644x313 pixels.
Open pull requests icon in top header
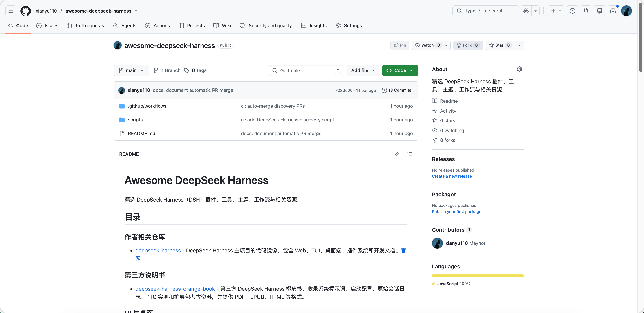pos(586,11)
